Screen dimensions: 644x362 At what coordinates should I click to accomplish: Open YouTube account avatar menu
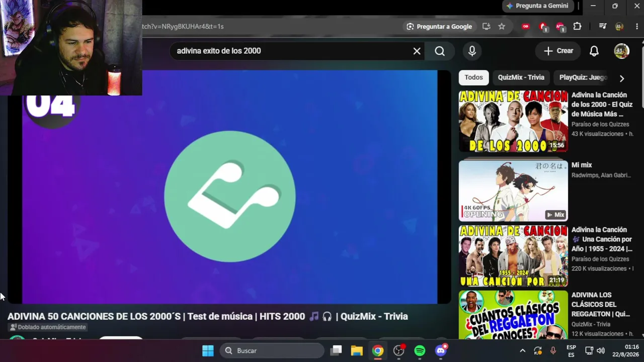(621, 51)
